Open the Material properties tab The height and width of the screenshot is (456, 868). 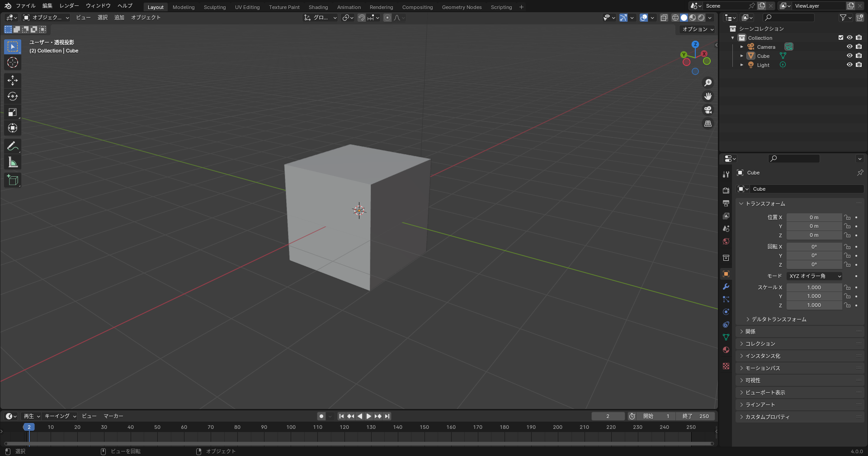[x=726, y=350]
